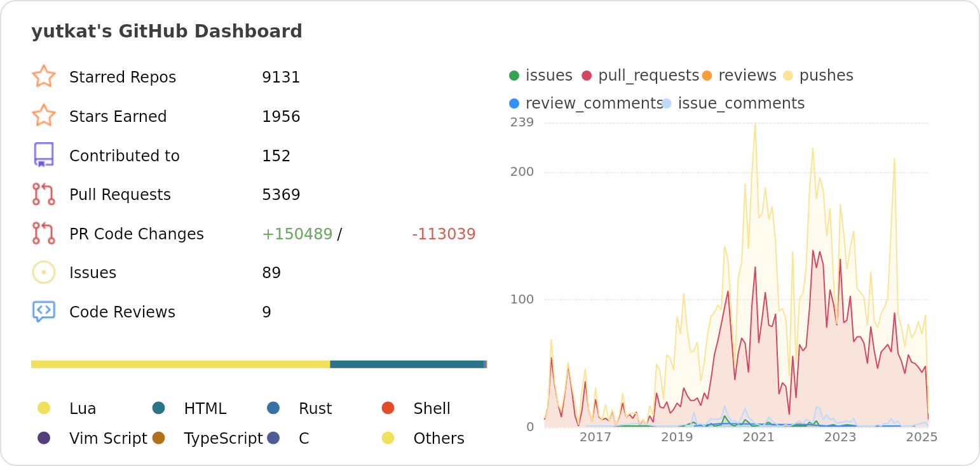980x466 pixels.
Task: Click the HTML segment of language bar
Action: click(x=407, y=364)
